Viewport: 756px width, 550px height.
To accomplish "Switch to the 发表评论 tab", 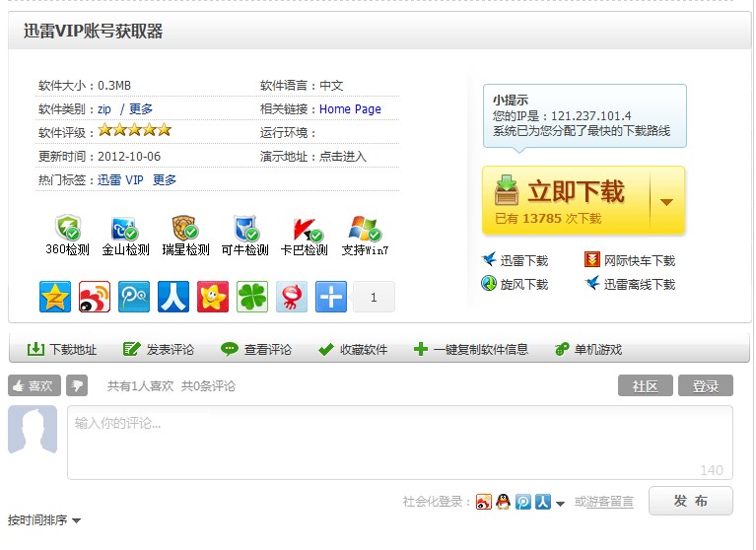I will (159, 350).
